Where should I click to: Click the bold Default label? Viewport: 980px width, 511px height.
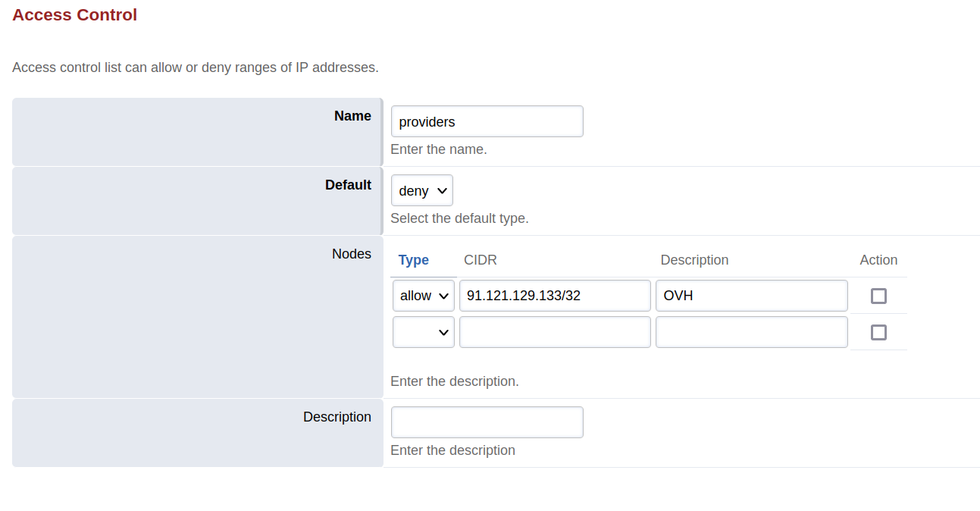click(348, 185)
